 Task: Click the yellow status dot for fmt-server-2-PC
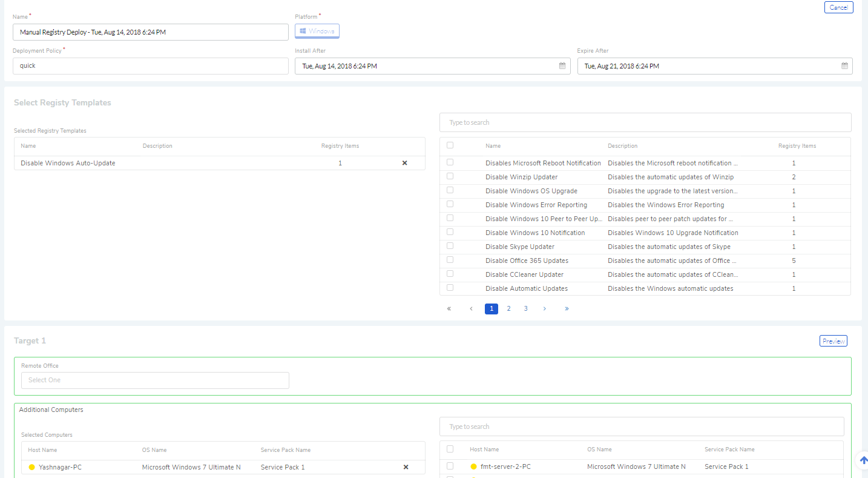click(x=474, y=466)
